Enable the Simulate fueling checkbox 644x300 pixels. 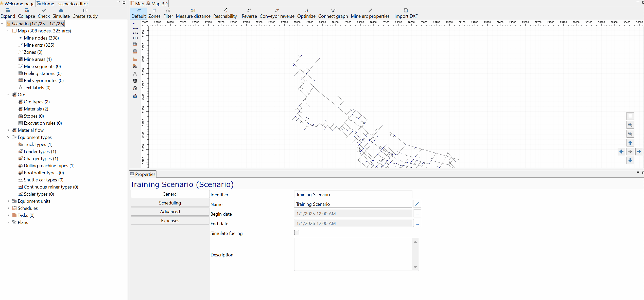[297, 233]
